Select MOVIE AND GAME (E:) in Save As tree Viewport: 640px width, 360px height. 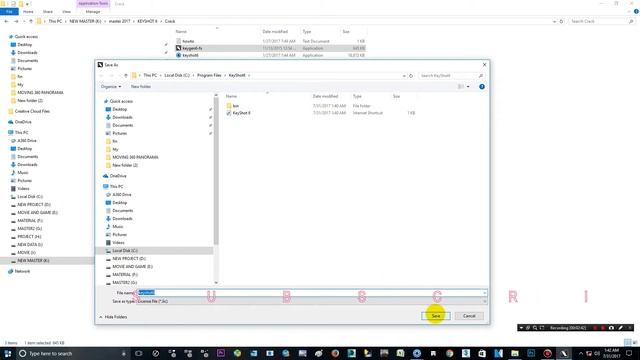132,267
